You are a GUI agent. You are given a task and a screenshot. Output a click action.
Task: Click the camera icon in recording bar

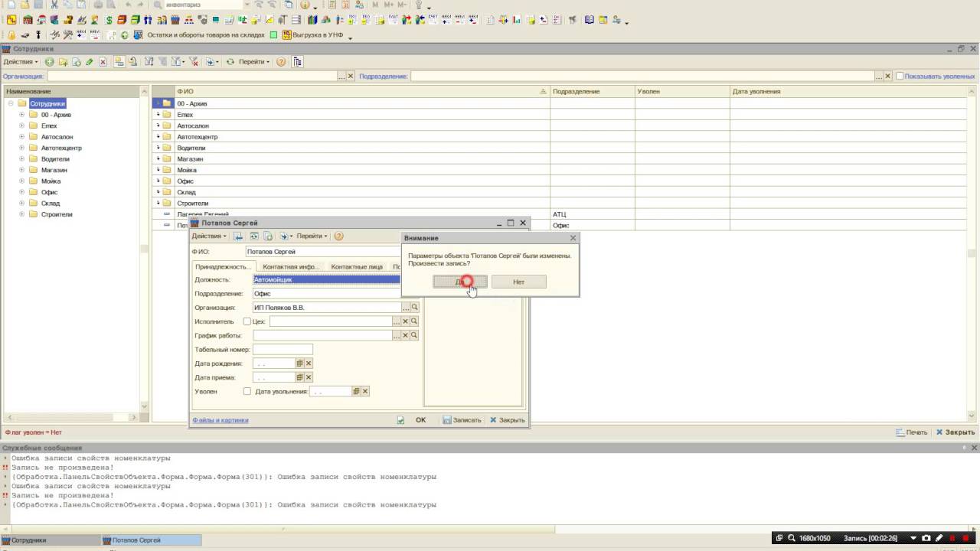926,538
